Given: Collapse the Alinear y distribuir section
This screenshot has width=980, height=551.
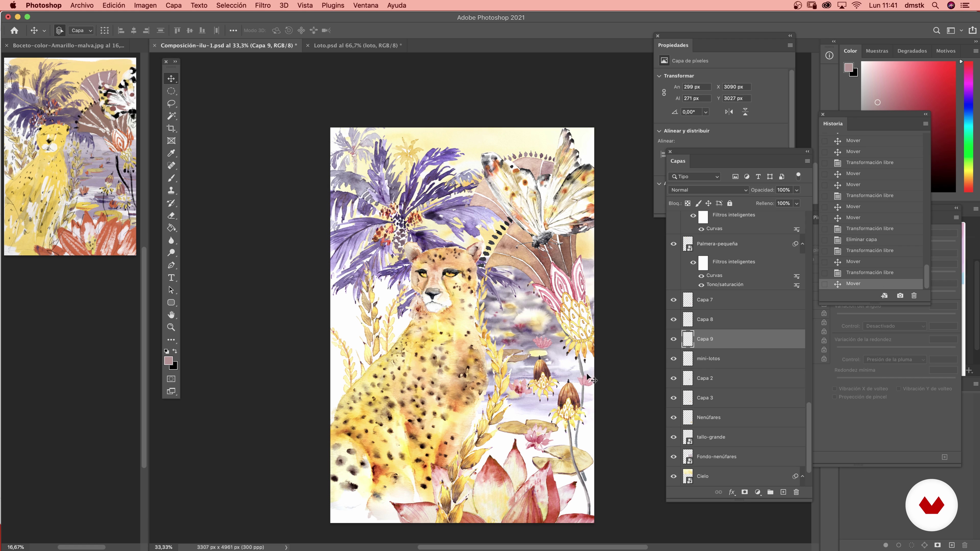Looking at the screenshot, I should point(659,131).
